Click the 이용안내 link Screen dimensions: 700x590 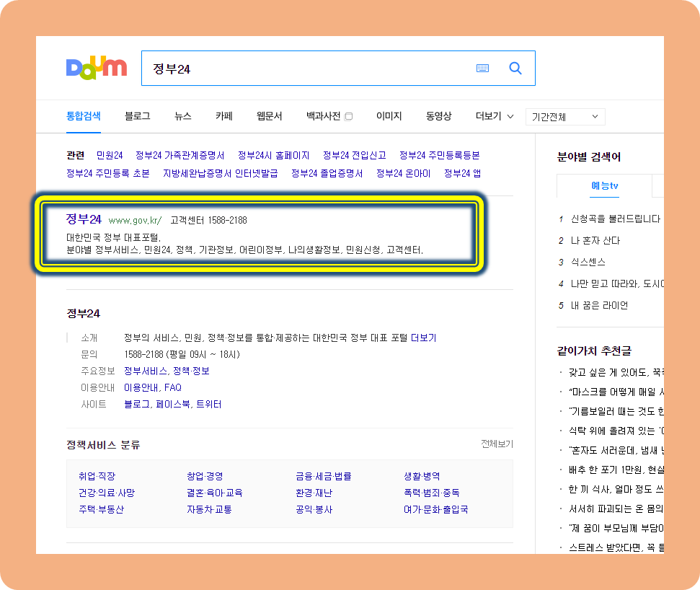pyautogui.click(x=141, y=387)
